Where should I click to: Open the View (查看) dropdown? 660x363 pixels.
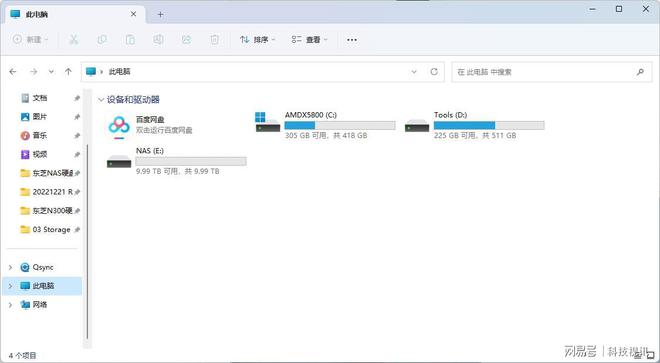tap(309, 40)
